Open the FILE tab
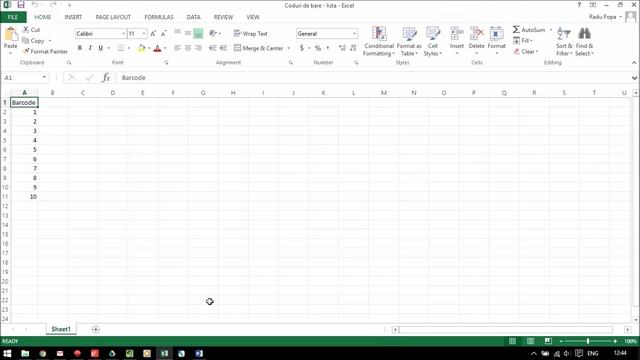 coord(13,17)
